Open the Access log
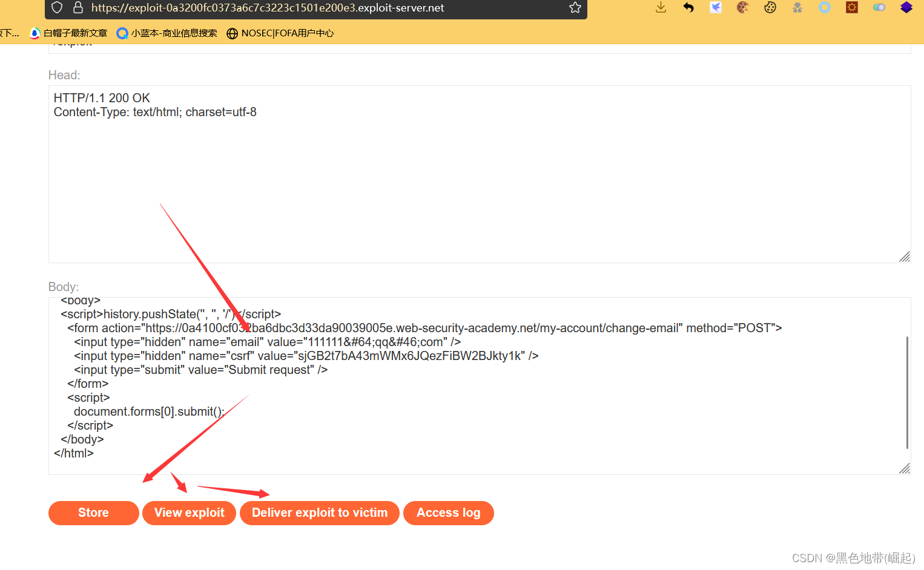The height and width of the screenshot is (570, 924). [449, 513]
